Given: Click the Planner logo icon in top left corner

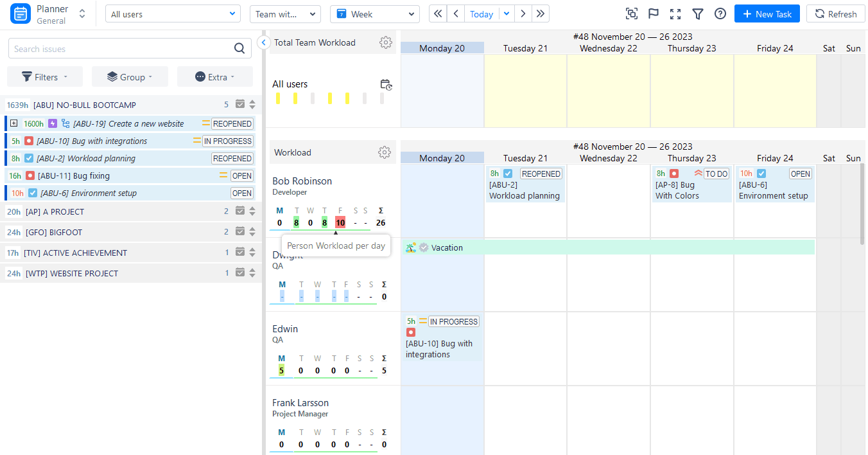Looking at the screenshot, I should click(x=20, y=13).
